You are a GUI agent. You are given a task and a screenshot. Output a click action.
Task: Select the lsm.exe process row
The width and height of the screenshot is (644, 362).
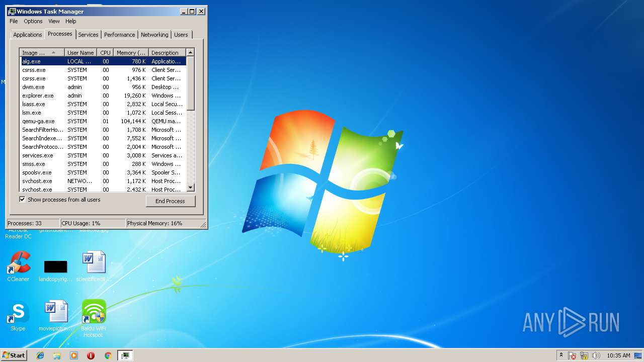click(103, 113)
